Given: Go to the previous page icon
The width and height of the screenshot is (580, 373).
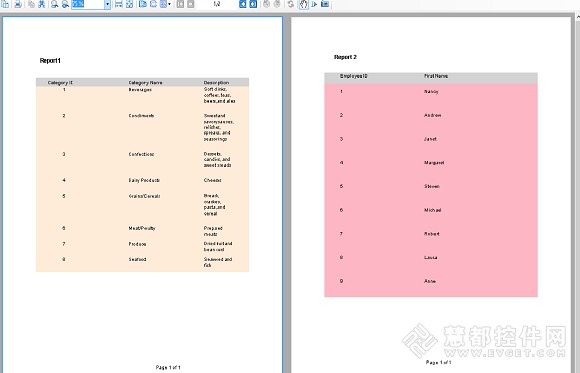Looking at the screenshot, I should click(x=190, y=4).
